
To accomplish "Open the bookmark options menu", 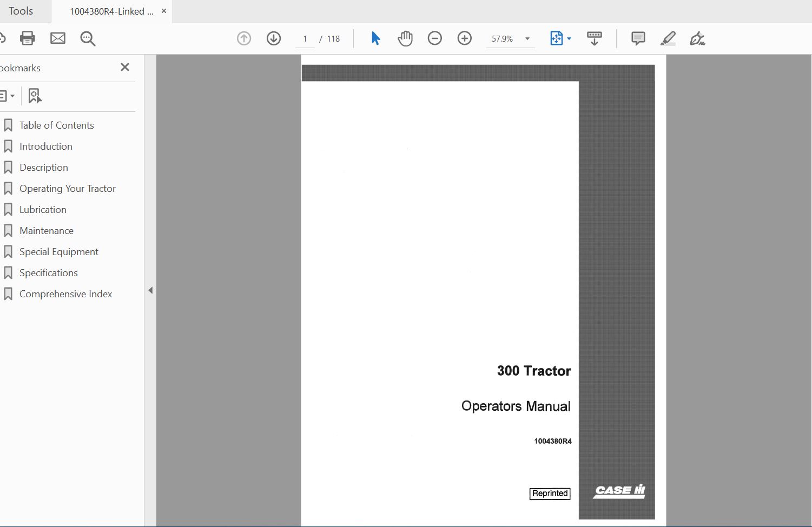I will (8, 95).
